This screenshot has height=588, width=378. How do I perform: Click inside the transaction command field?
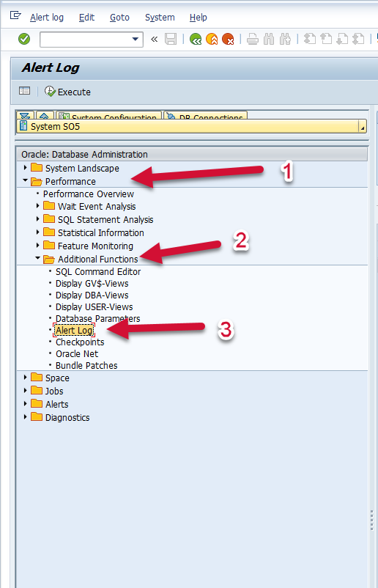coord(86,39)
